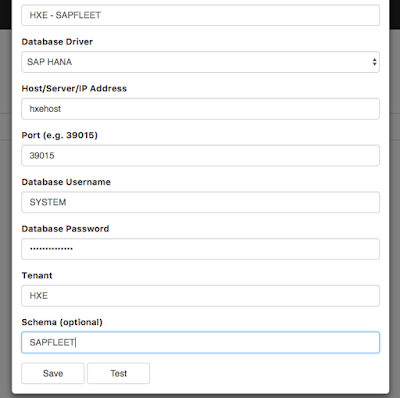
Task: Click the Database Username field with SYSTEM
Action: [x=200, y=202]
